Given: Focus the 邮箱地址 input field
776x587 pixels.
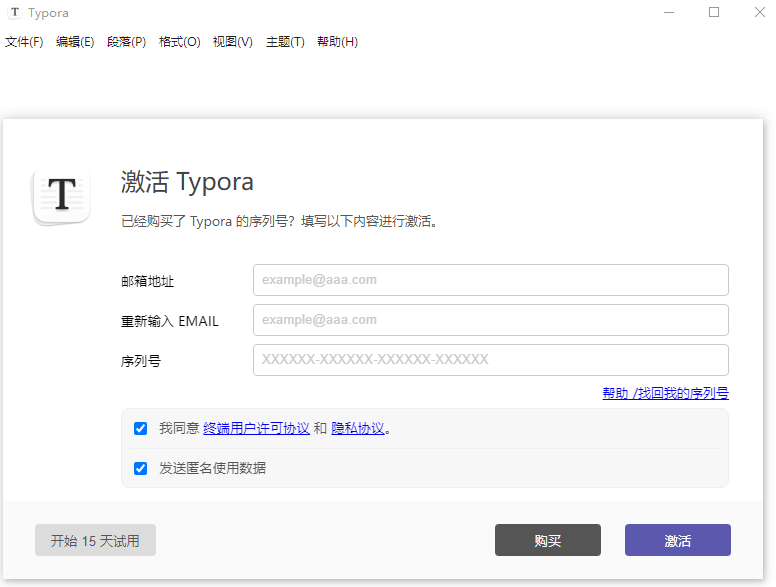Looking at the screenshot, I should tap(490, 280).
